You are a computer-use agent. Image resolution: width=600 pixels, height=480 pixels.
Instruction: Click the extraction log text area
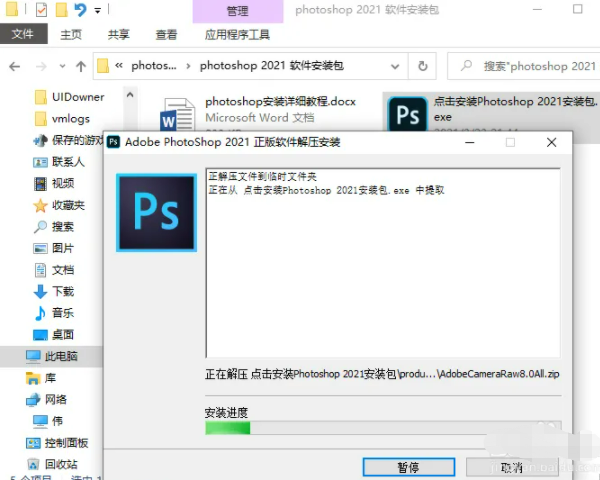click(x=383, y=263)
